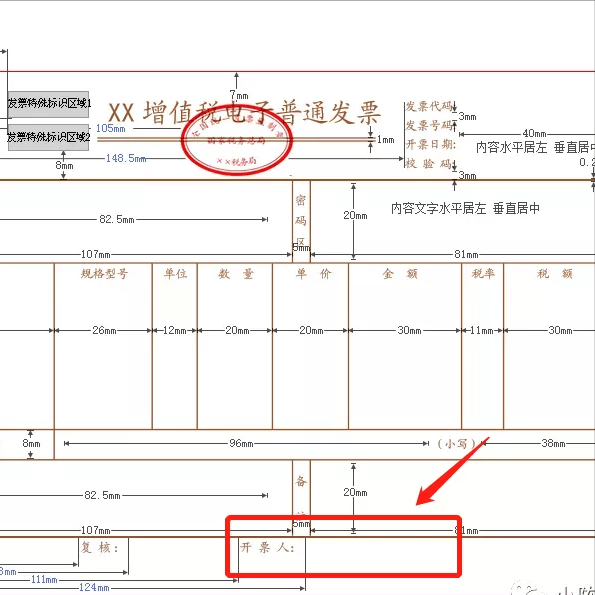Click the 复核: label
Screen dimensions: 595x595
click(100, 548)
